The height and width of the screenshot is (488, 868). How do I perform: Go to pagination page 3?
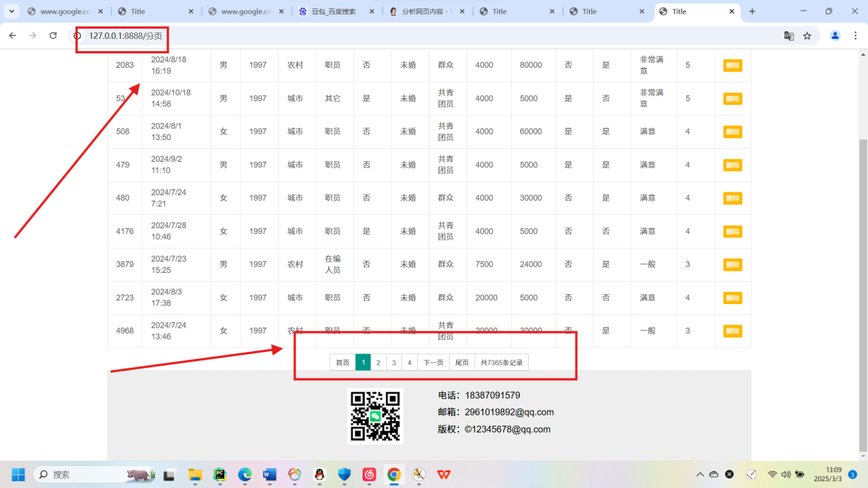pos(394,363)
